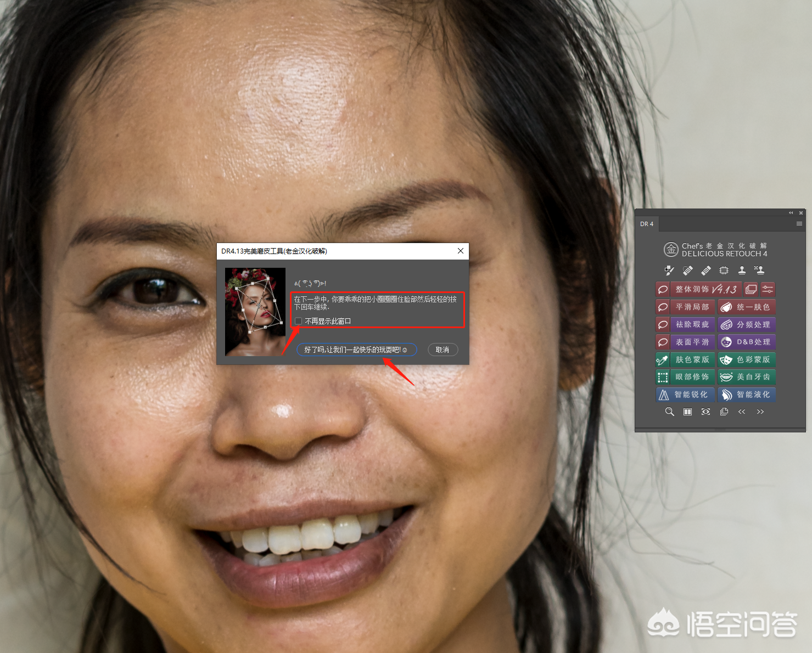Image resolution: width=812 pixels, height=653 pixels.
Task: Click the split before/after view icon
Action: [x=687, y=412]
